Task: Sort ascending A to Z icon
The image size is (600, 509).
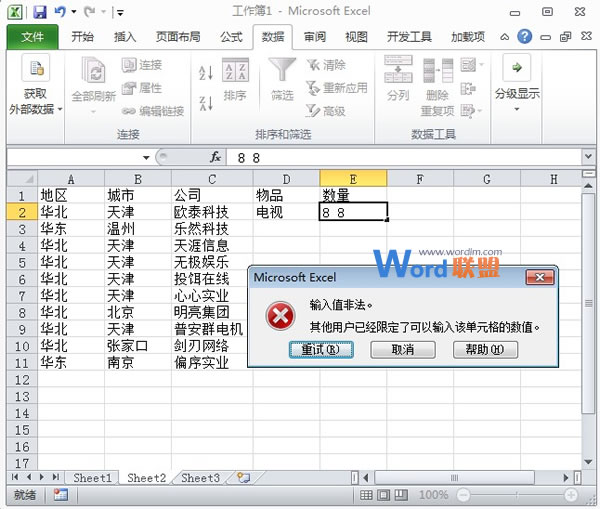Action: pyautogui.click(x=206, y=73)
